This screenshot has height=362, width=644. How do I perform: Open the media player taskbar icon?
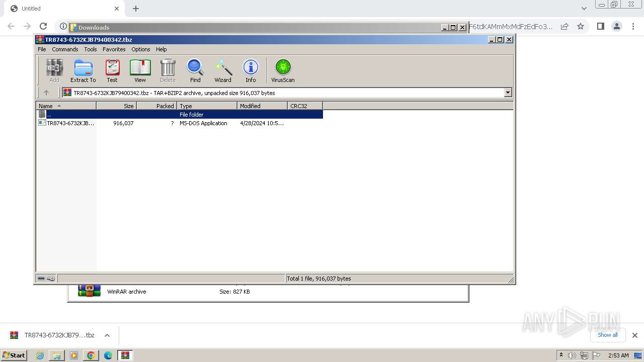74,355
